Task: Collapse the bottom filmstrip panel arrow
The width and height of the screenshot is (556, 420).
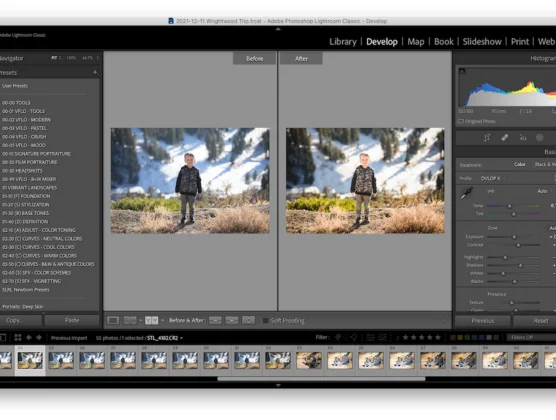Action: click(278, 385)
